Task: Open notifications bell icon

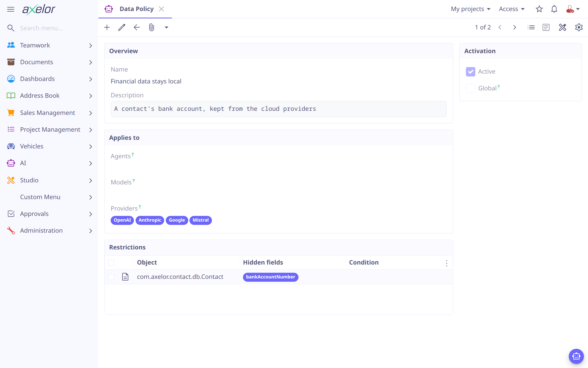Action: (554, 9)
